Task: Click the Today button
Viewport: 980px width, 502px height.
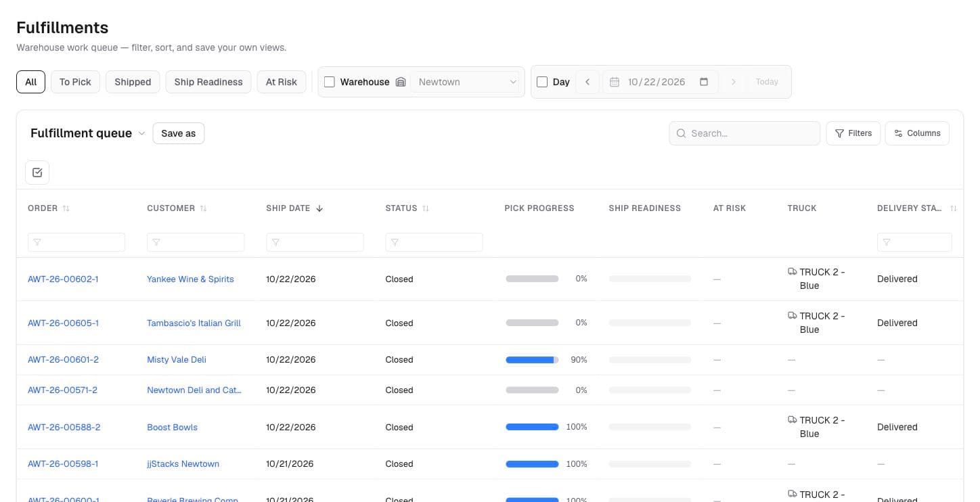Action: coord(767,82)
